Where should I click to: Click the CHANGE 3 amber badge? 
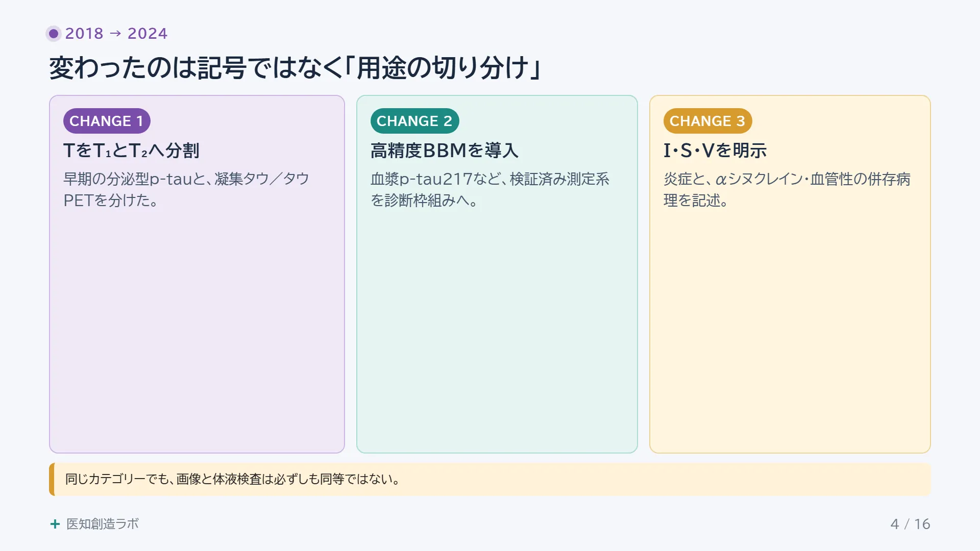(707, 121)
